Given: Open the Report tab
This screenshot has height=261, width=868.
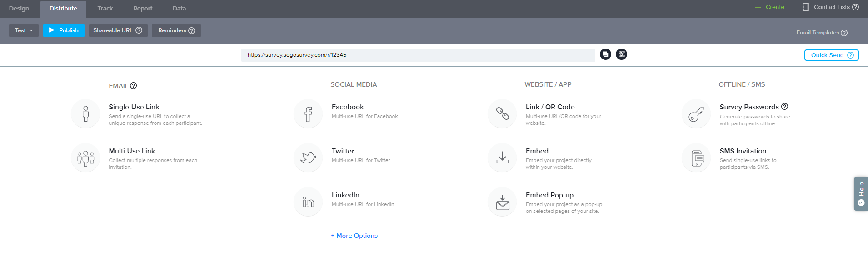Looking at the screenshot, I should (x=143, y=9).
